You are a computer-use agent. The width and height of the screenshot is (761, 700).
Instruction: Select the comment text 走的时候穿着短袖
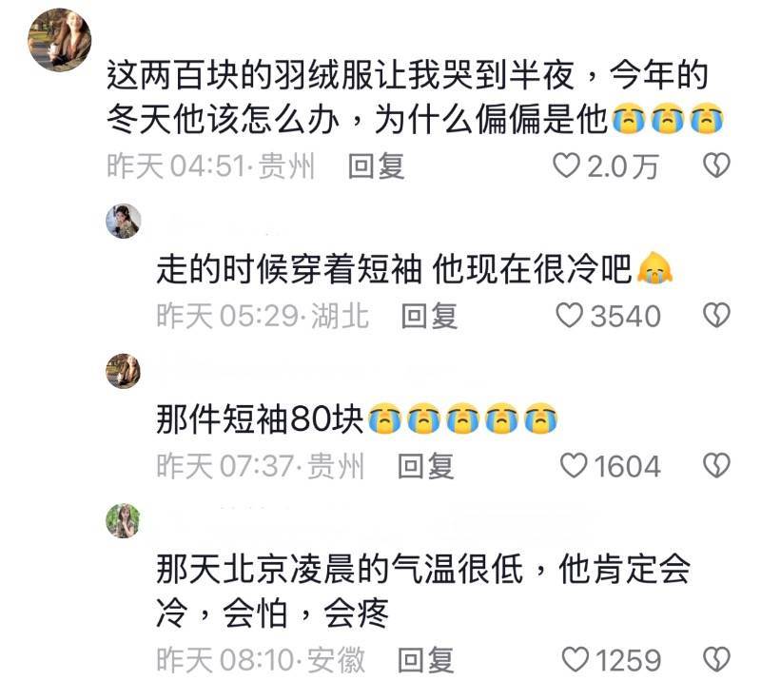tap(289, 269)
